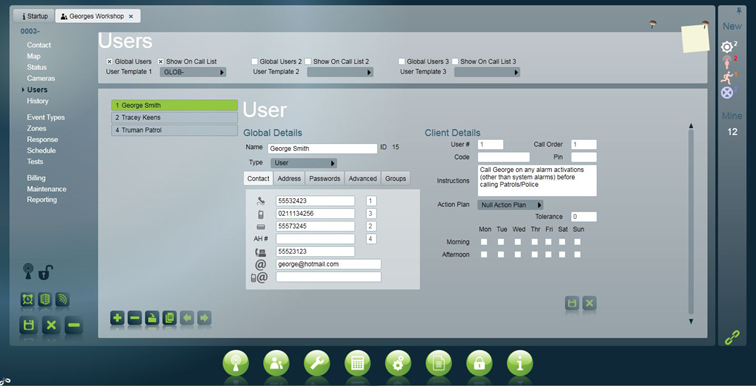Click the green plus add-user icon
Viewport: 756px width, 386px height.
pyautogui.click(x=117, y=318)
